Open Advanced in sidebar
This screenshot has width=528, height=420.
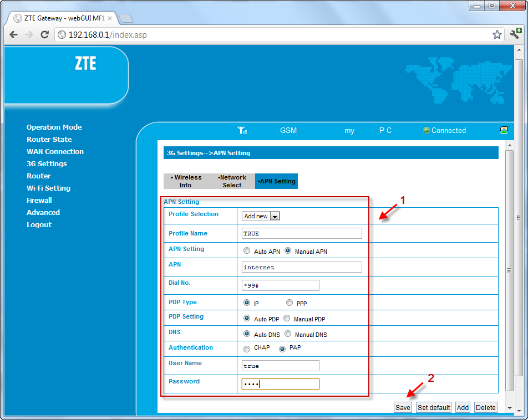[43, 212]
